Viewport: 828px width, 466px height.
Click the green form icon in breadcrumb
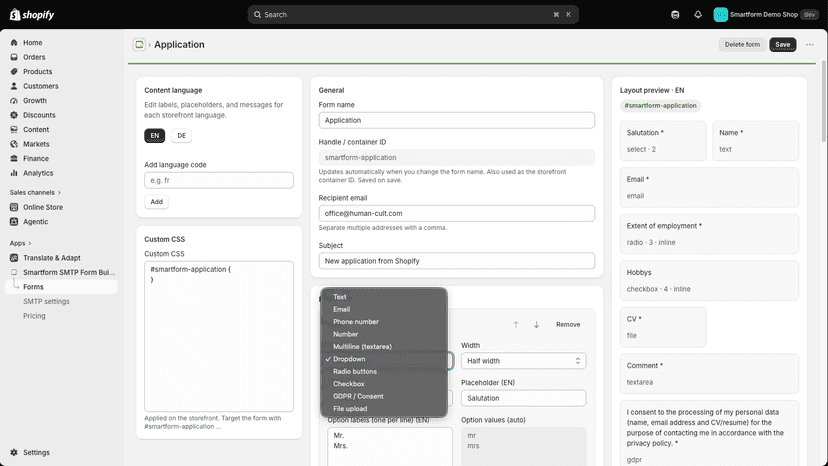(139, 44)
